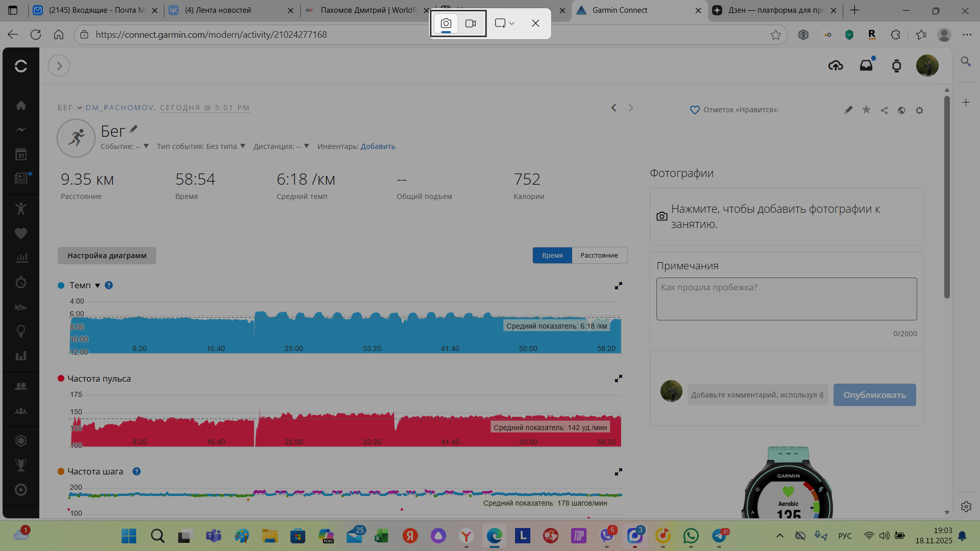Go to next activity arrow
This screenshot has height=551, width=980.
click(631, 108)
